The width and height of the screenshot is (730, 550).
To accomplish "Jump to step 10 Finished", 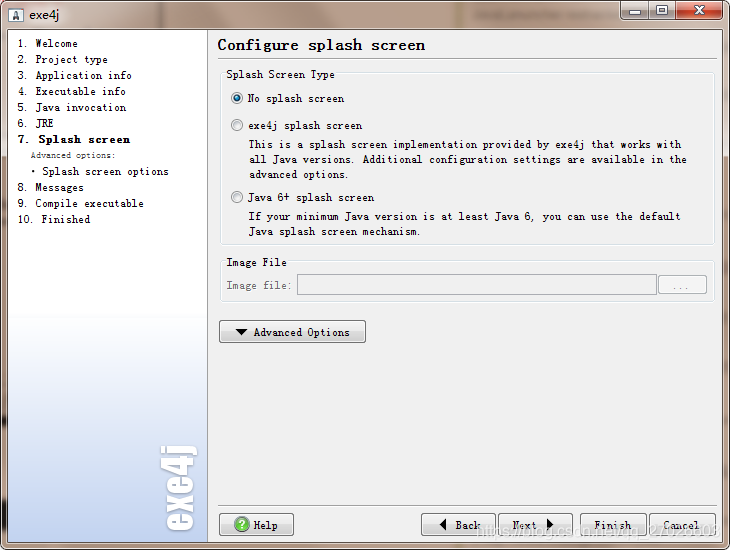I will click(54, 219).
